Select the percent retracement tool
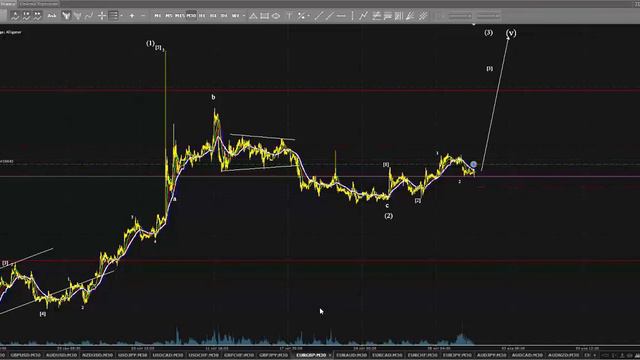Image resolution: width=640 pixels, height=360 pixels. (x=301, y=16)
